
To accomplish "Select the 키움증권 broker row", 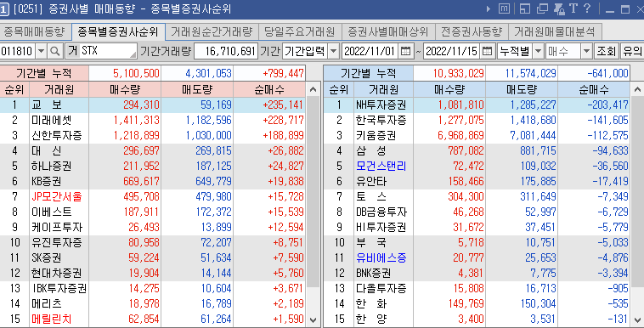I will tap(477, 135).
